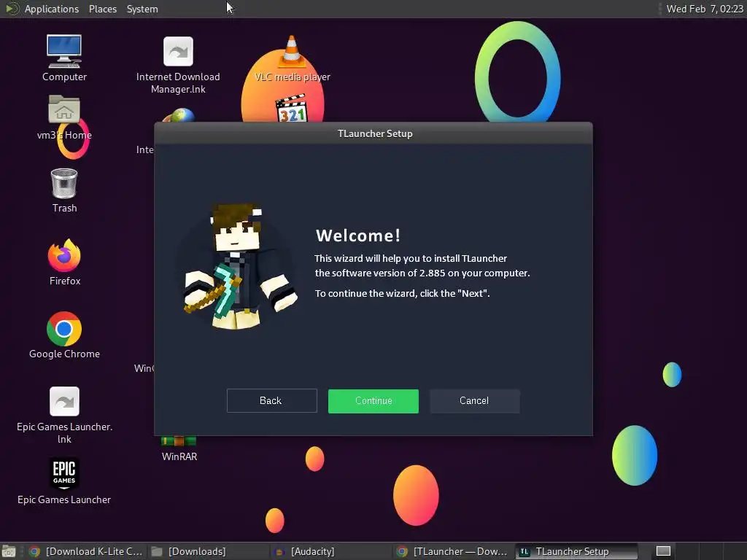This screenshot has height=560, width=747.
Task: Open the Places menu
Action: pyautogui.click(x=102, y=9)
